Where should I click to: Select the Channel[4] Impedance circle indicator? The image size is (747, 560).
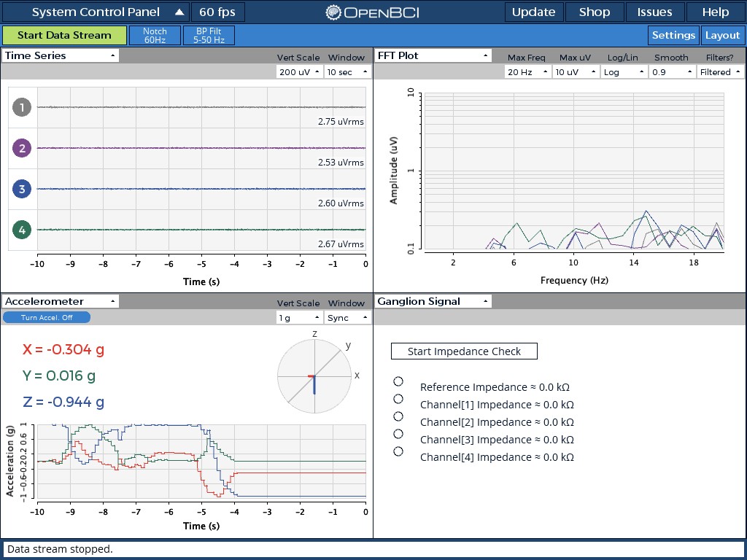coord(398,451)
